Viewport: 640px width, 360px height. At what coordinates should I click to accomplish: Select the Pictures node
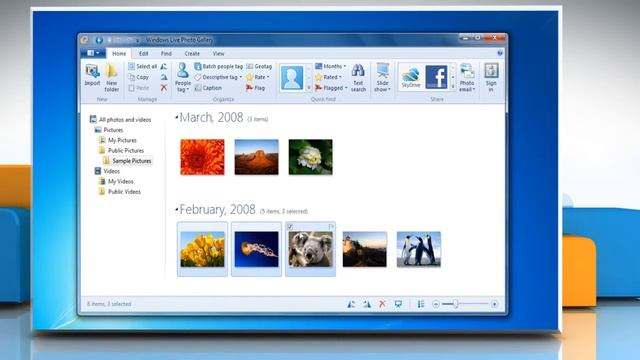coord(109,130)
